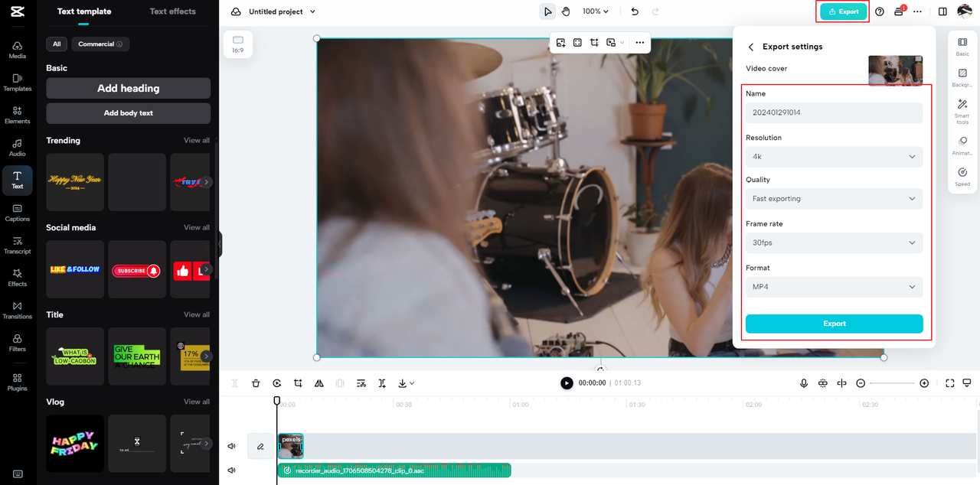980x485 pixels.
Task: Go back from Export settings
Action: point(751,47)
